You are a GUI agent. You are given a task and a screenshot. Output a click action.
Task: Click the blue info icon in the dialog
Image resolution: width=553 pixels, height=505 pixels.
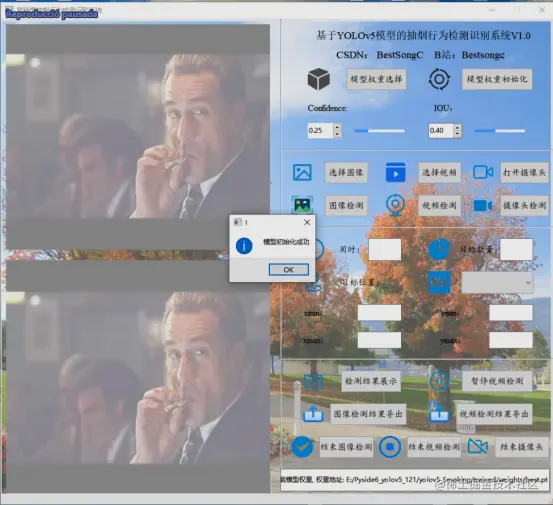(x=244, y=246)
